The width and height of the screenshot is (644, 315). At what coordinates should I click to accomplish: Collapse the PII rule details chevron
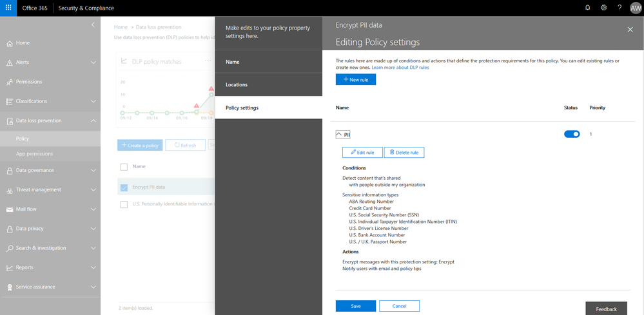coord(339,134)
